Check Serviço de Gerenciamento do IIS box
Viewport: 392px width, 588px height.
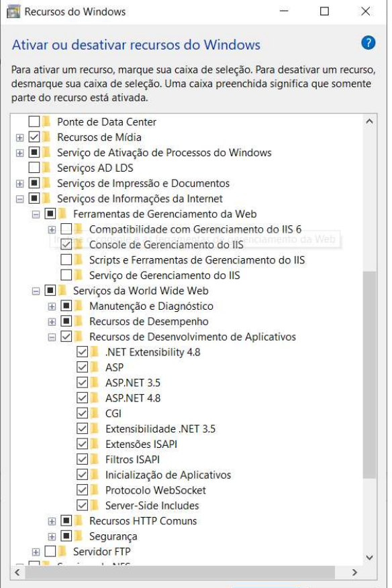[x=66, y=276]
